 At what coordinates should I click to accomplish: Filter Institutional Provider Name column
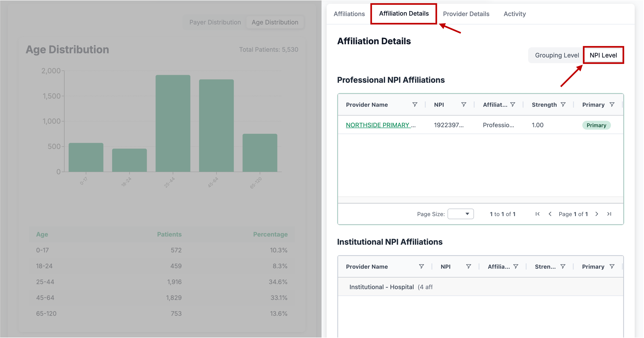click(x=421, y=266)
